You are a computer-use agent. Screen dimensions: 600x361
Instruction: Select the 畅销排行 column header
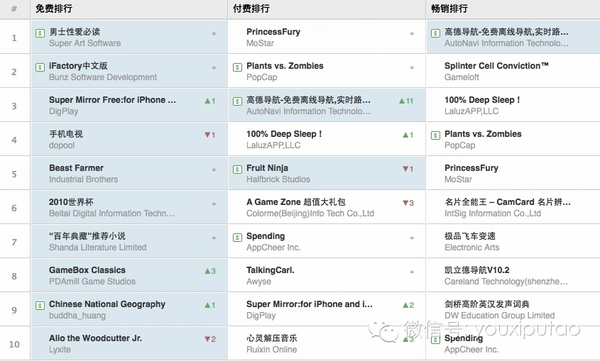pos(449,8)
